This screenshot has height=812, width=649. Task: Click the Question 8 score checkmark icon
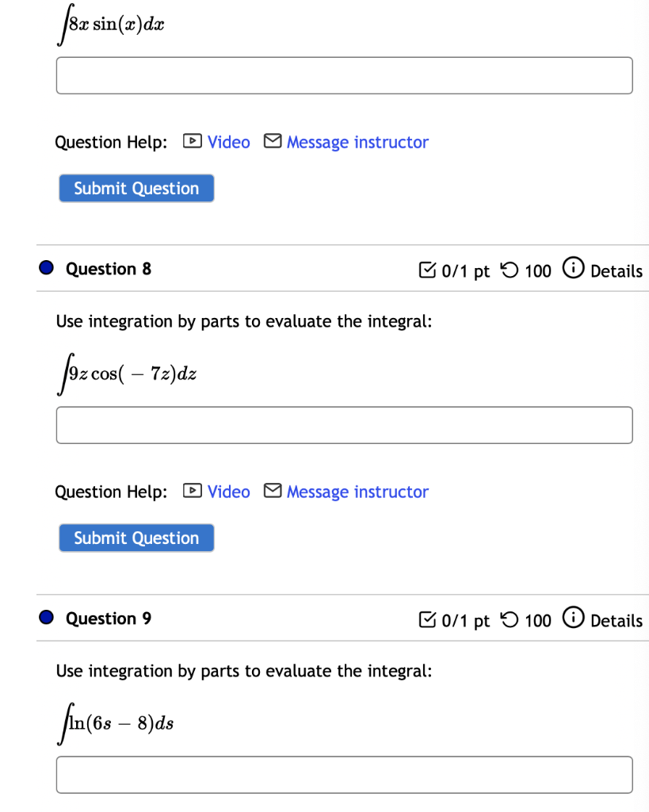coord(426,270)
